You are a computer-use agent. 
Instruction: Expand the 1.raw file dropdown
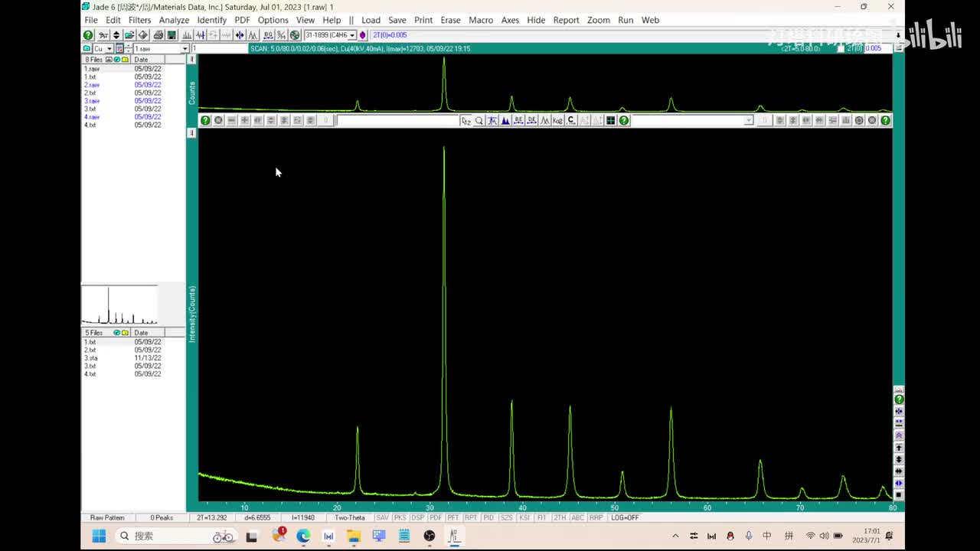point(185,49)
